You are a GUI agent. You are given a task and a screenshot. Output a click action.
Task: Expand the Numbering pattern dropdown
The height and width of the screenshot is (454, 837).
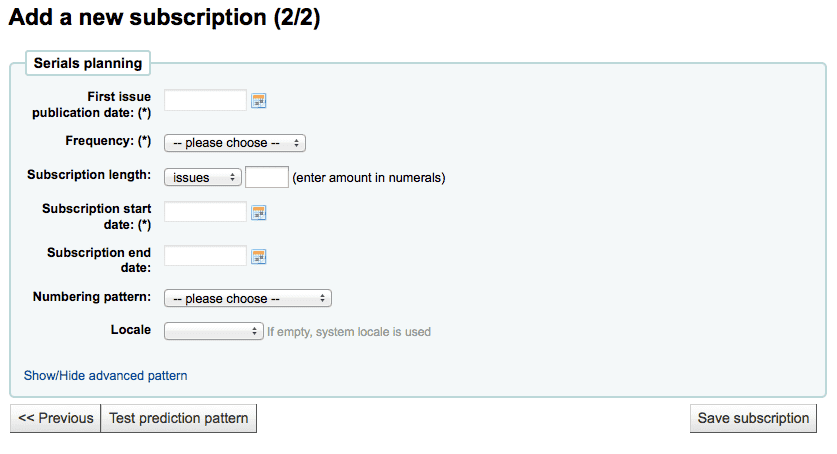(248, 298)
